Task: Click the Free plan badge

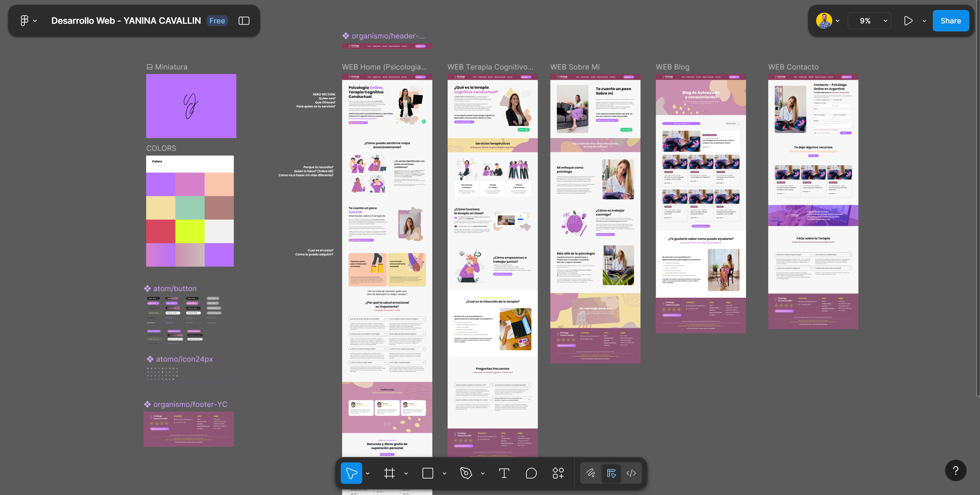Action: pyautogui.click(x=217, y=21)
